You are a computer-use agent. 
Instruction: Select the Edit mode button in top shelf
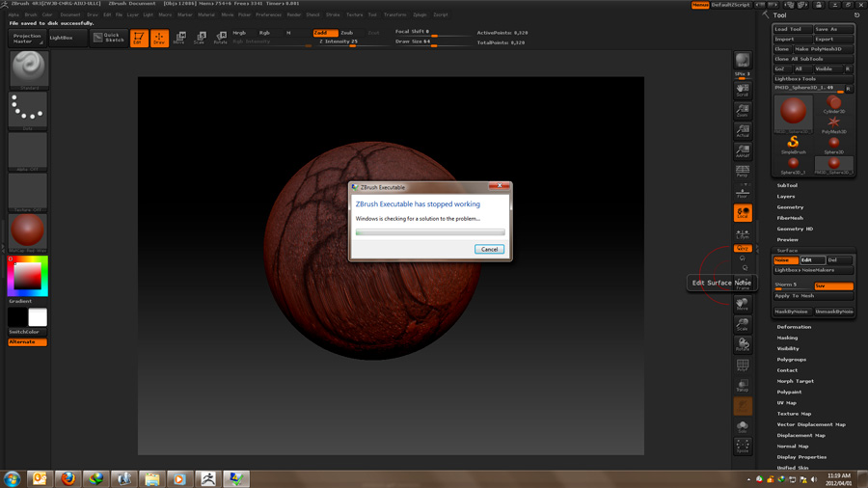(139, 39)
